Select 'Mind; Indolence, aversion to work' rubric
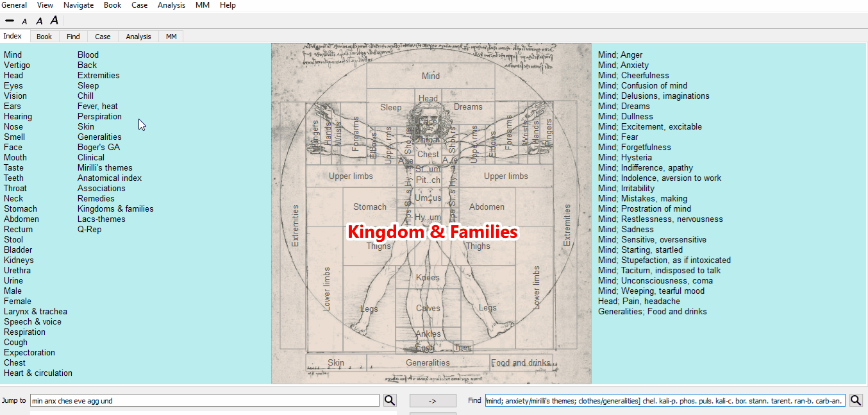 click(x=660, y=178)
